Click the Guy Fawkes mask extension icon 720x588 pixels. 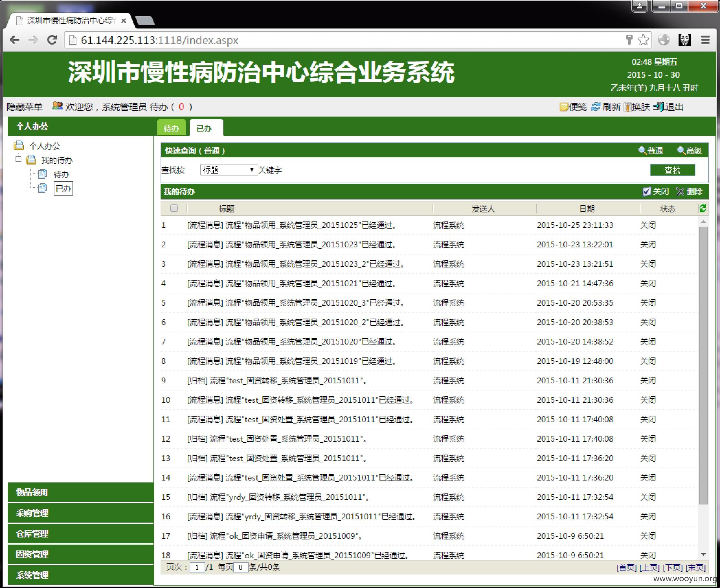click(x=684, y=40)
